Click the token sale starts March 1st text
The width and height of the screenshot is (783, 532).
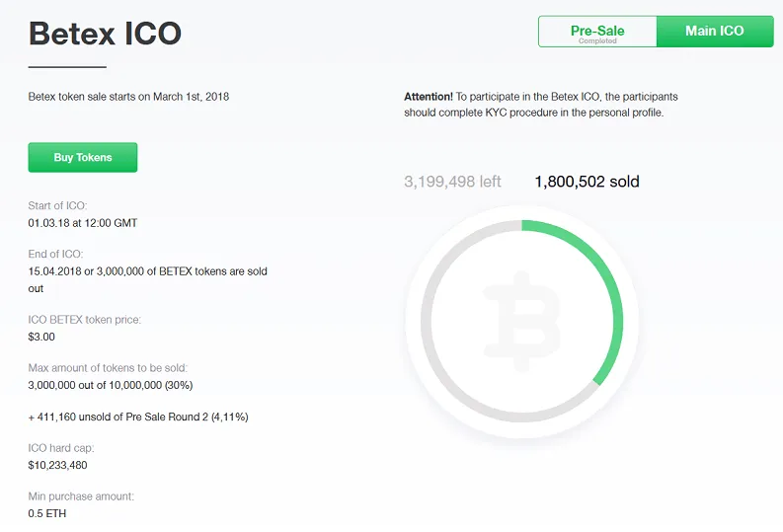pos(128,97)
